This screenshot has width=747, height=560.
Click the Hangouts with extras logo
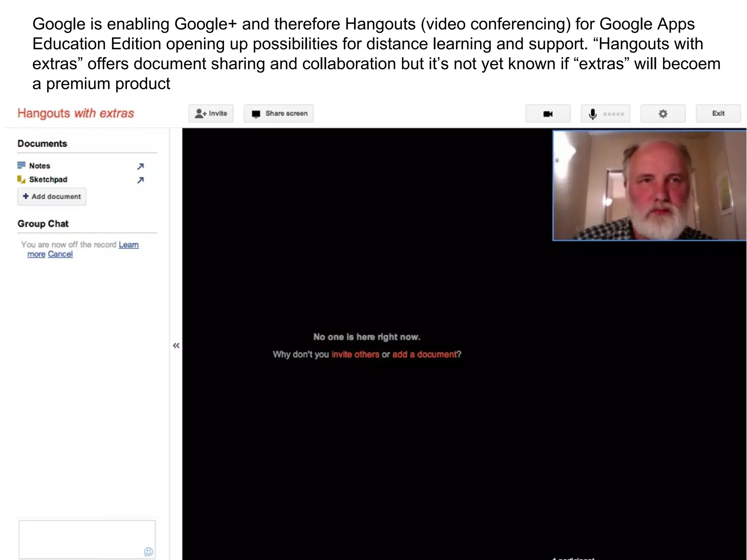(x=76, y=113)
